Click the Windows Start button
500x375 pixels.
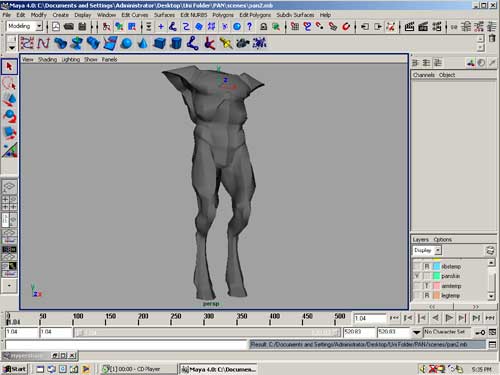click(15, 369)
